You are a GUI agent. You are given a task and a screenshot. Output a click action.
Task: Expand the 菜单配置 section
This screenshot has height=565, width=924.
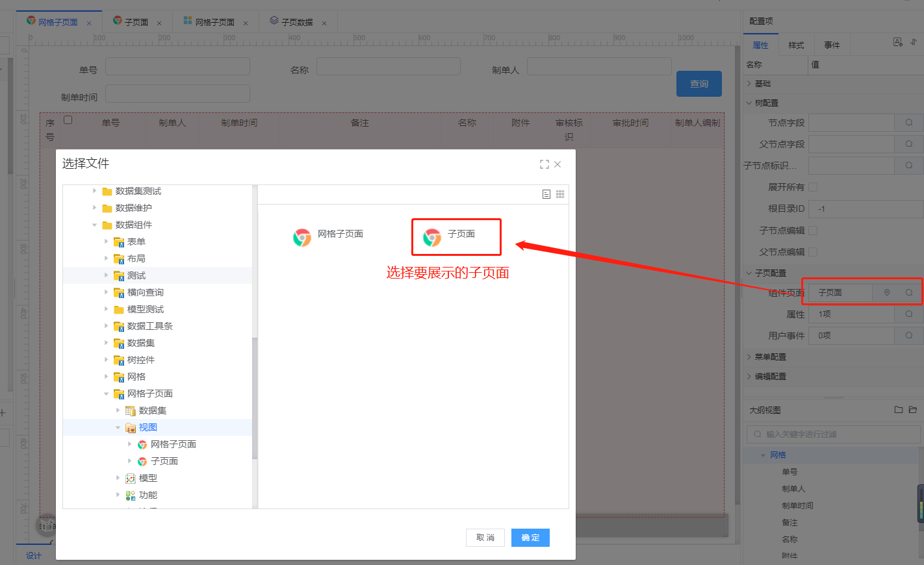coord(770,357)
